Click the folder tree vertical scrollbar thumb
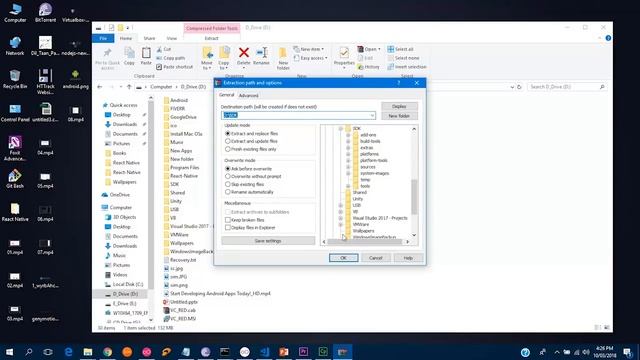 pos(414,197)
